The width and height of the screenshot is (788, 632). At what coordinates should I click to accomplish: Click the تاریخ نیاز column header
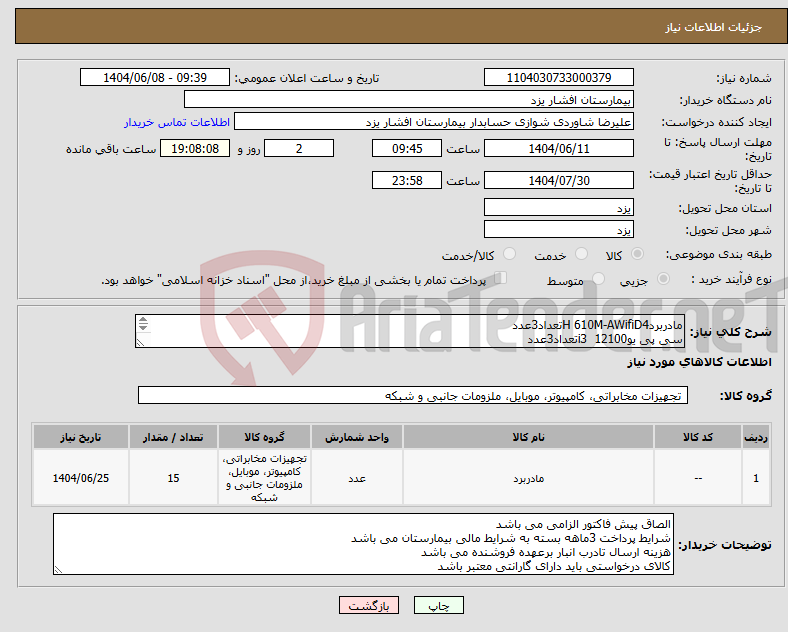80,437
